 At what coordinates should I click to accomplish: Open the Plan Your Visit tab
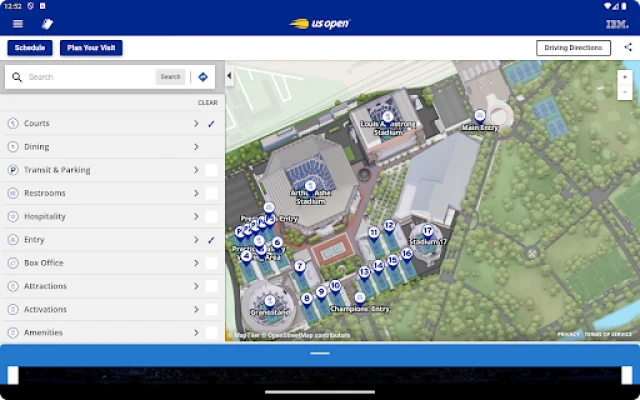91,48
